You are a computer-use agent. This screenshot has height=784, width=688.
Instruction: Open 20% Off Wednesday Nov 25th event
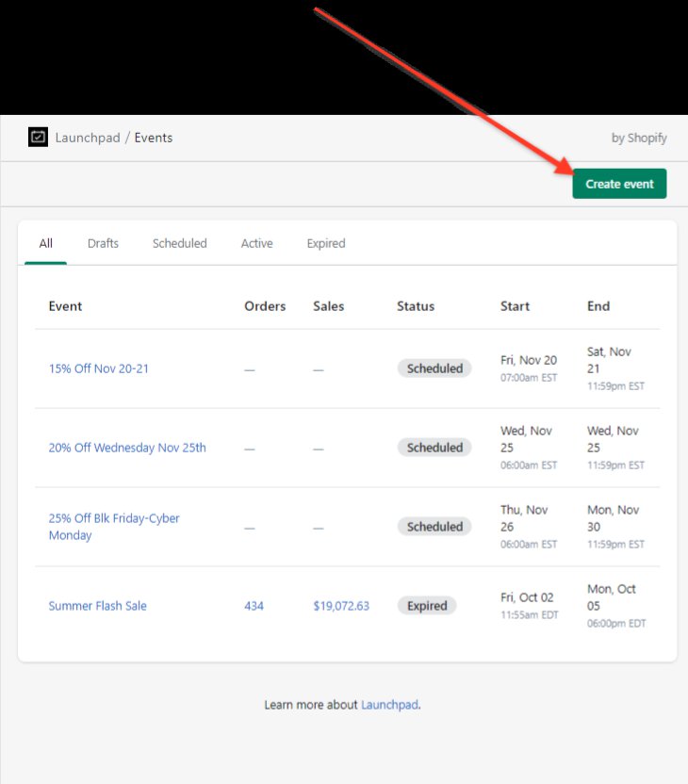point(127,448)
